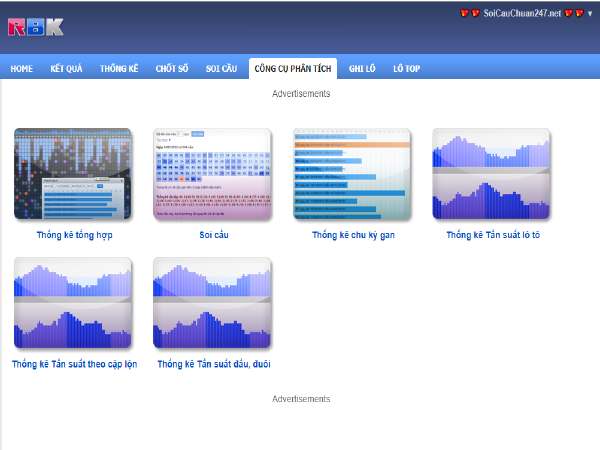Go to the LÔ TOP tab
The image size is (600, 450).
click(406, 68)
